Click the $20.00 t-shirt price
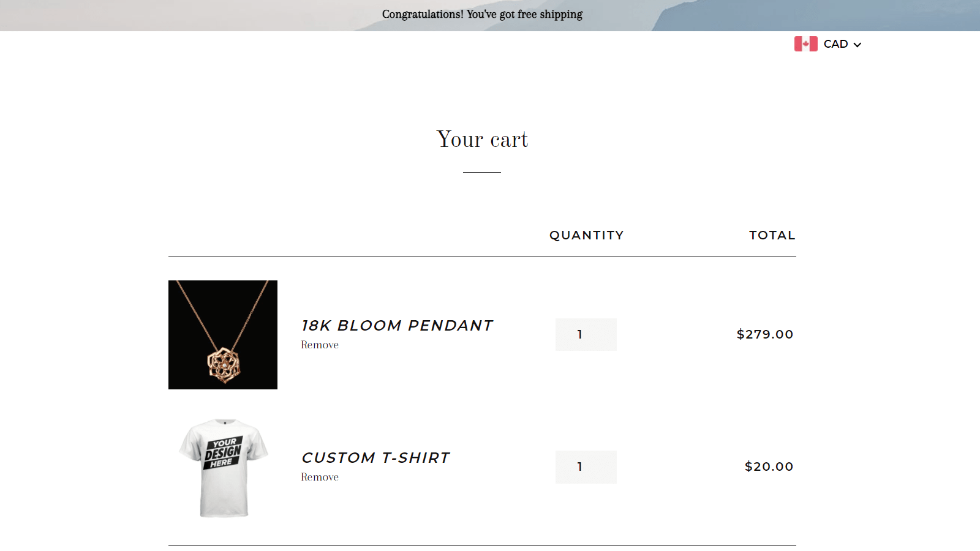 click(768, 467)
